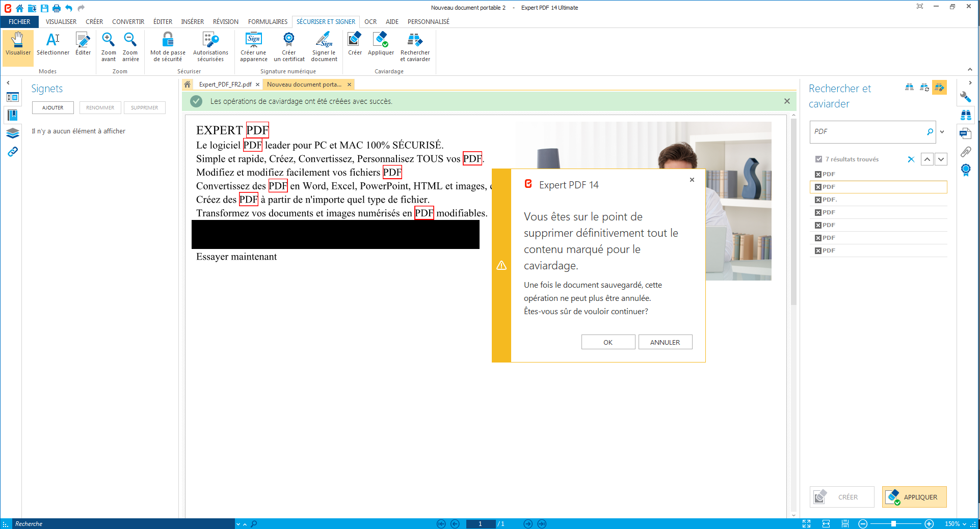This screenshot has width=980, height=529.
Task: Click the ribbon Créer caviardage icon
Action: click(x=355, y=45)
